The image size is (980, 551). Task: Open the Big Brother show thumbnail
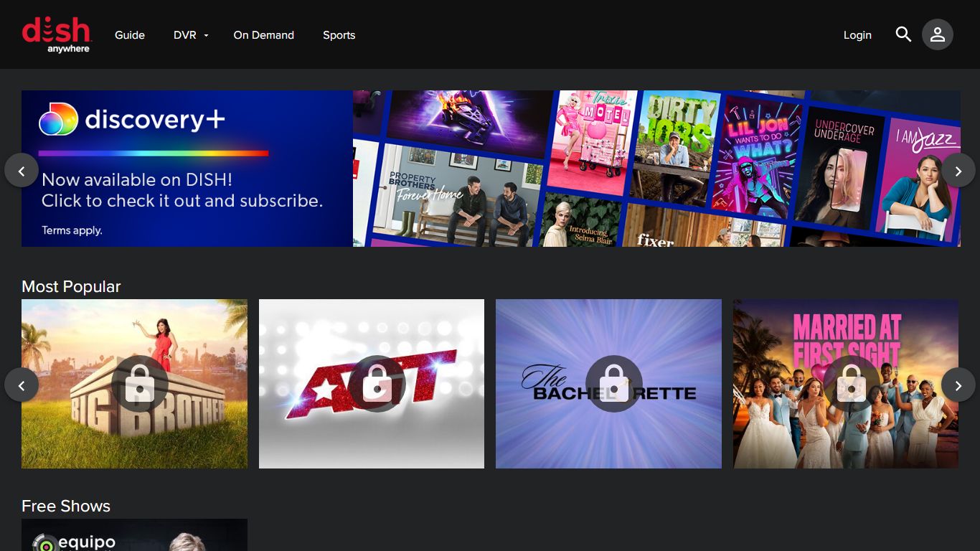tap(134, 384)
